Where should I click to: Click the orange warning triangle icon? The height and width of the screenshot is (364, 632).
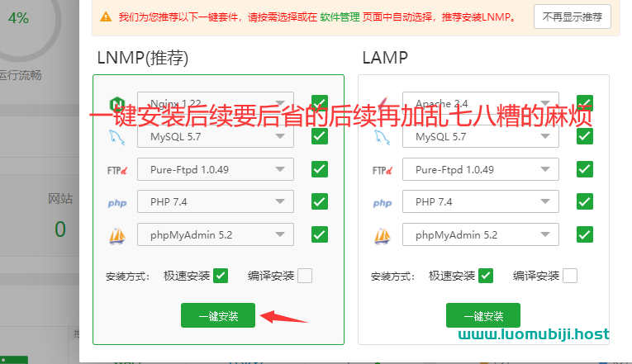pos(106,17)
